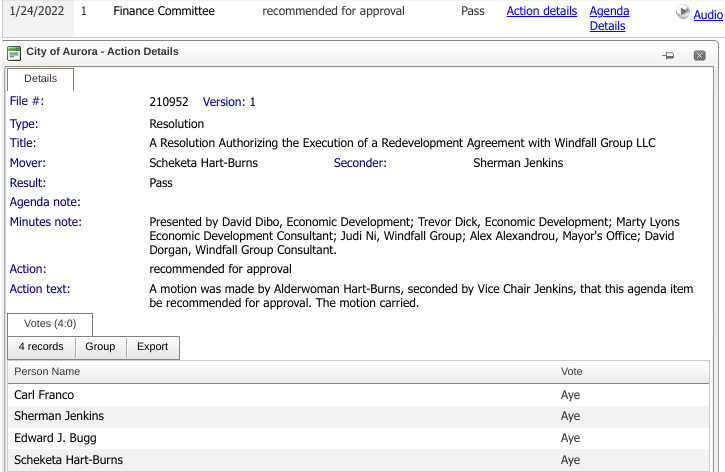Click the green Action Details window icon

tap(14, 53)
